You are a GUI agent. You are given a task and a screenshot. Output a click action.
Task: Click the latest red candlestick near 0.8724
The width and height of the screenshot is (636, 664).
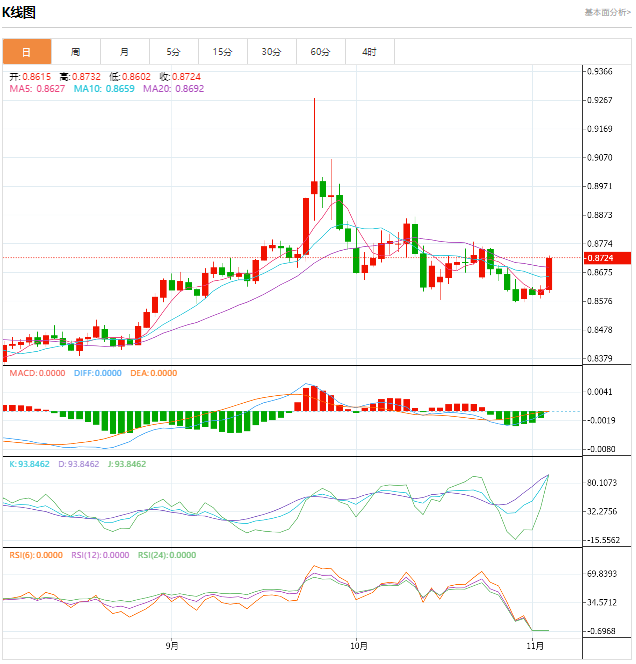pos(549,274)
